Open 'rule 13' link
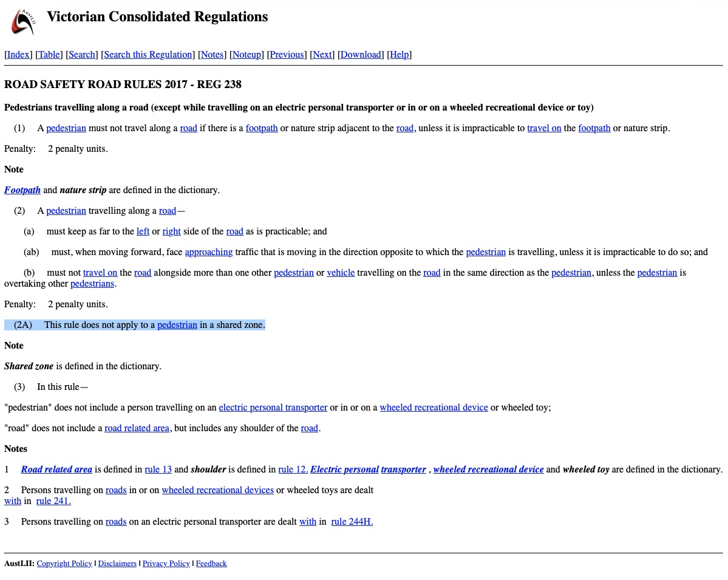This screenshot has height=580, width=728. (x=158, y=469)
